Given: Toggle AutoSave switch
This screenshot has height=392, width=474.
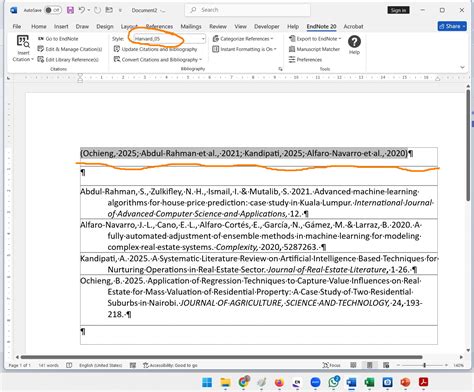Looking at the screenshot, I should tap(53, 10).
